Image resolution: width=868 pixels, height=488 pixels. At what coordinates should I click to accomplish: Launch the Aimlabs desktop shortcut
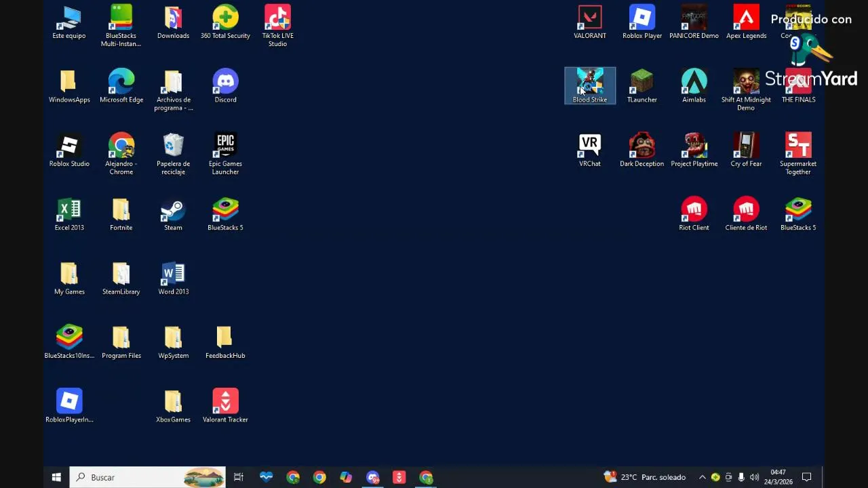pos(694,86)
